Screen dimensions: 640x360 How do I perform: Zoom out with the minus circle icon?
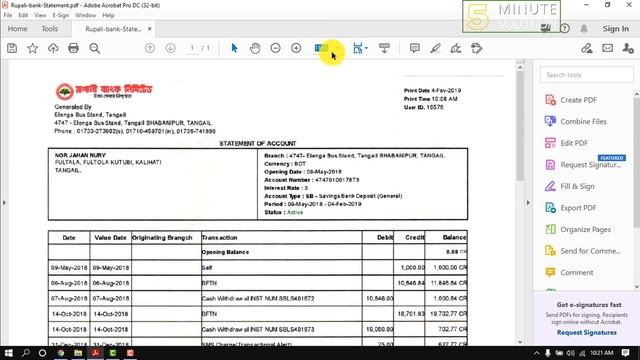pyautogui.click(x=276, y=48)
